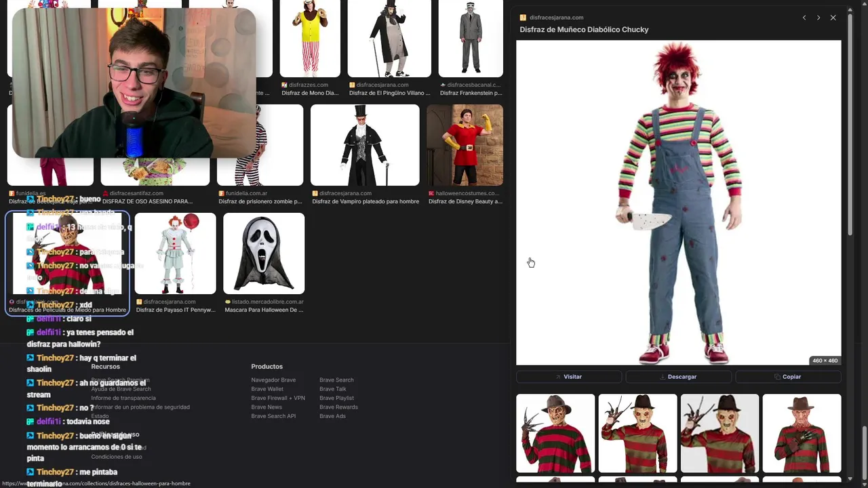
Task: Open Brave News footer link
Action: click(x=267, y=407)
